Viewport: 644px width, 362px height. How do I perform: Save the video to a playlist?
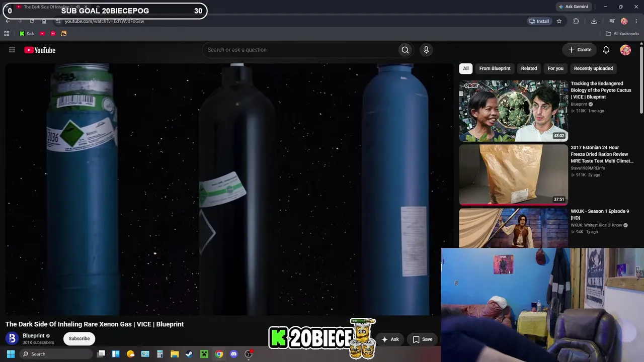423,339
